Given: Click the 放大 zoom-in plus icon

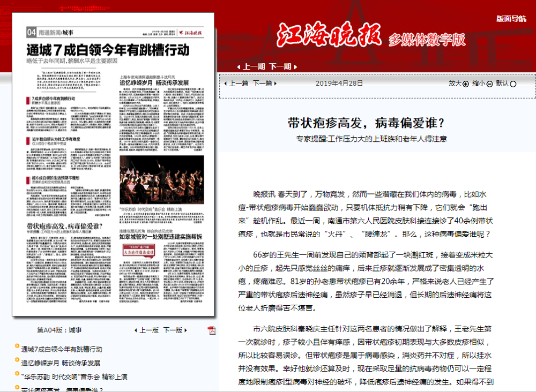Looking at the screenshot, I should [x=466, y=84].
